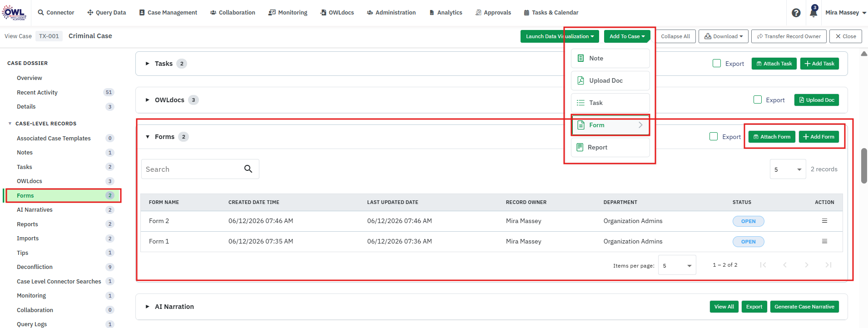Image resolution: width=868 pixels, height=328 pixels.
Task: Close the case view
Action: 846,36
